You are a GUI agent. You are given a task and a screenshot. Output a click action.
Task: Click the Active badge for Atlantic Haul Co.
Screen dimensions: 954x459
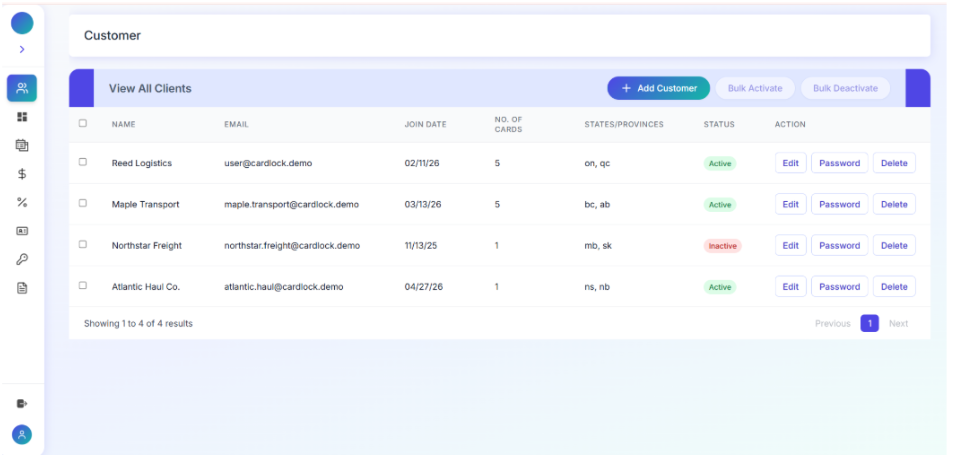tap(720, 287)
